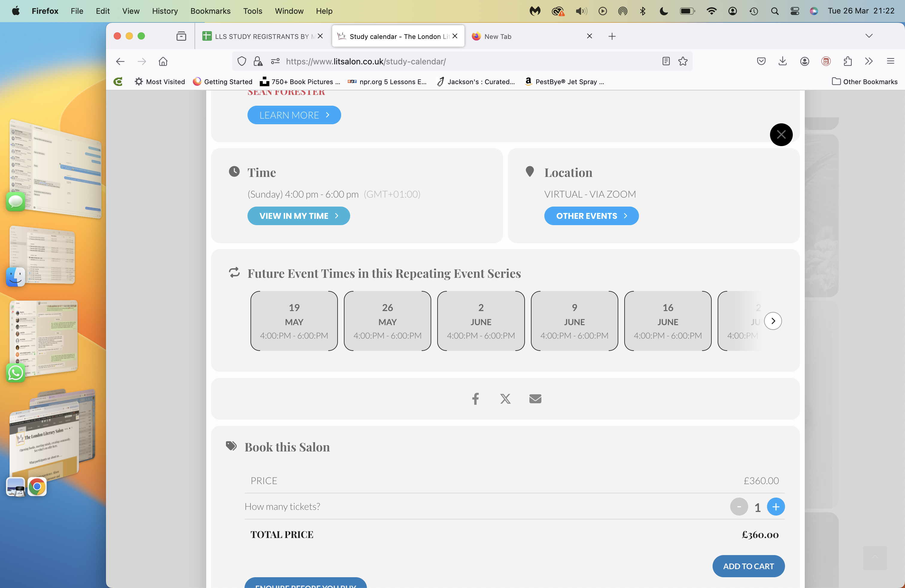Open Firefox downloads panel icon
This screenshot has width=905, height=588.
pyautogui.click(x=783, y=61)
